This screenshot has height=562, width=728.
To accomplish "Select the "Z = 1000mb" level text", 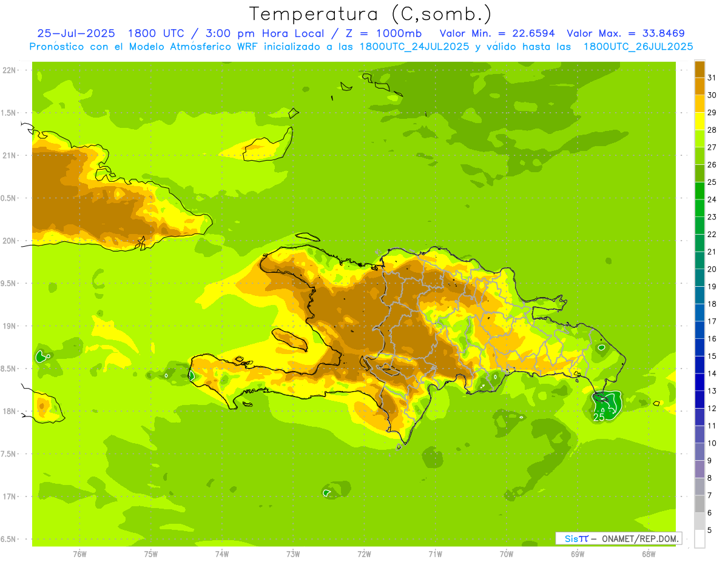I will [385, 33].
